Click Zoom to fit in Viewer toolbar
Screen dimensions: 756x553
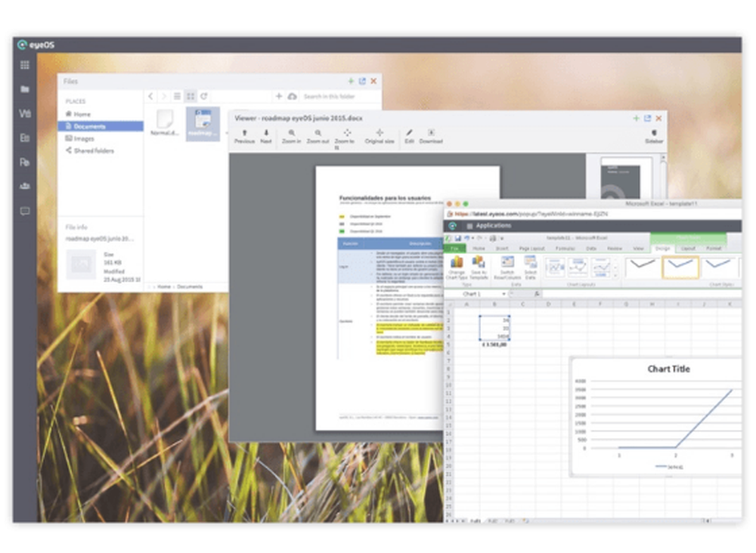(345, 139)
